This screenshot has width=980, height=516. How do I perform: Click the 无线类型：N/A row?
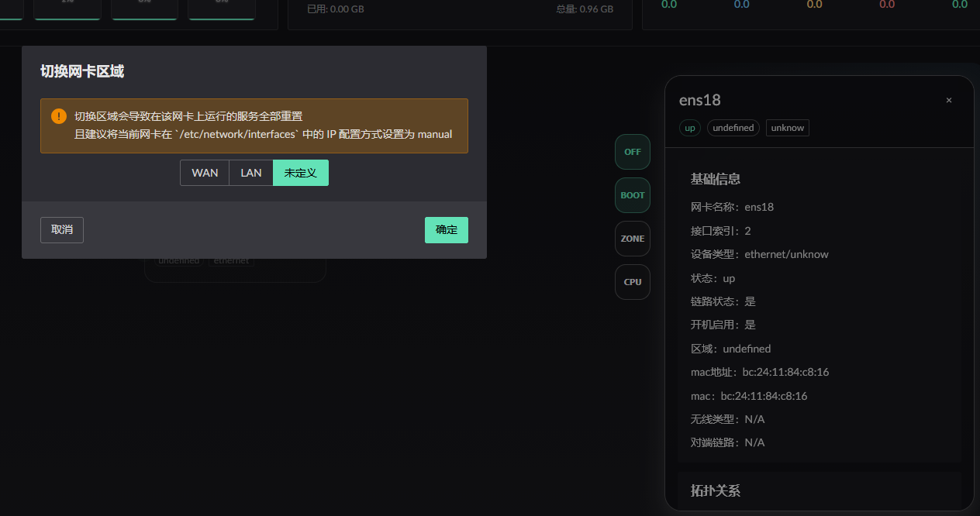(727, 419)
